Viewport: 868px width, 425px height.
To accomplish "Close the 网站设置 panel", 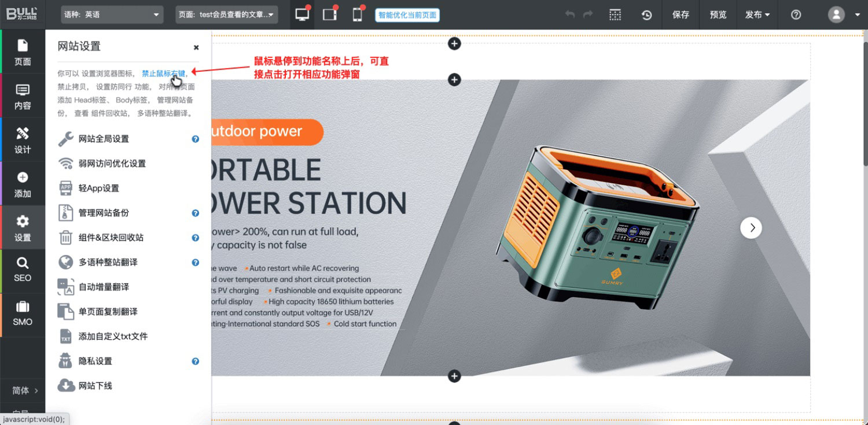I will click(196, 47).
